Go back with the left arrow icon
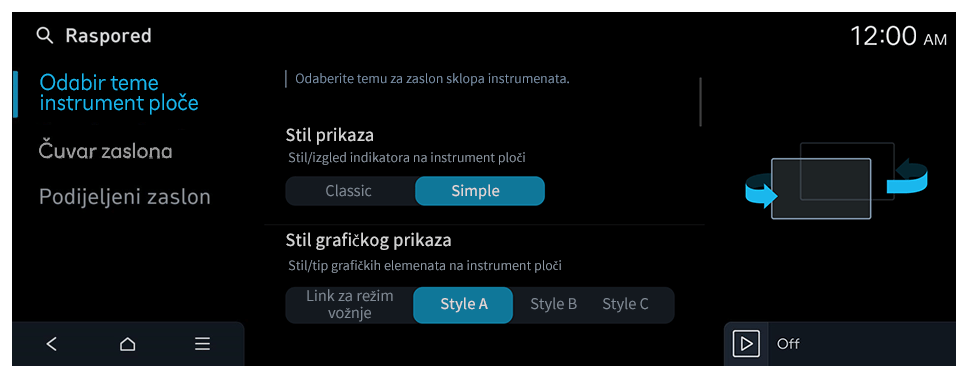 point(52,344)
